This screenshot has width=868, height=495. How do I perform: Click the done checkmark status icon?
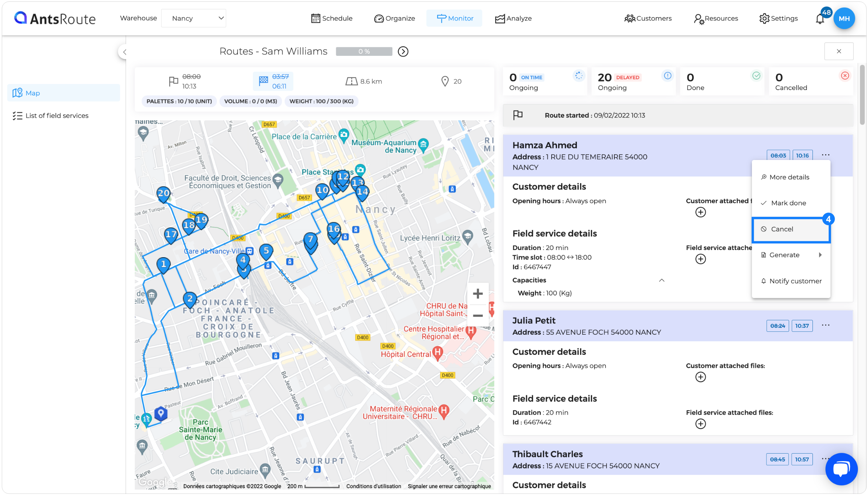756,76
